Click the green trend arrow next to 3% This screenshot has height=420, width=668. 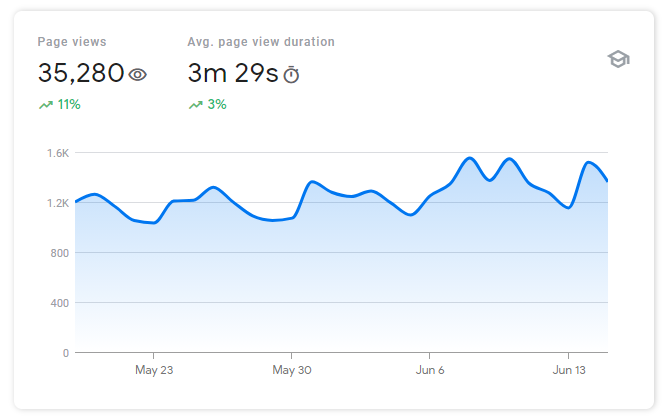pos(195,104)
